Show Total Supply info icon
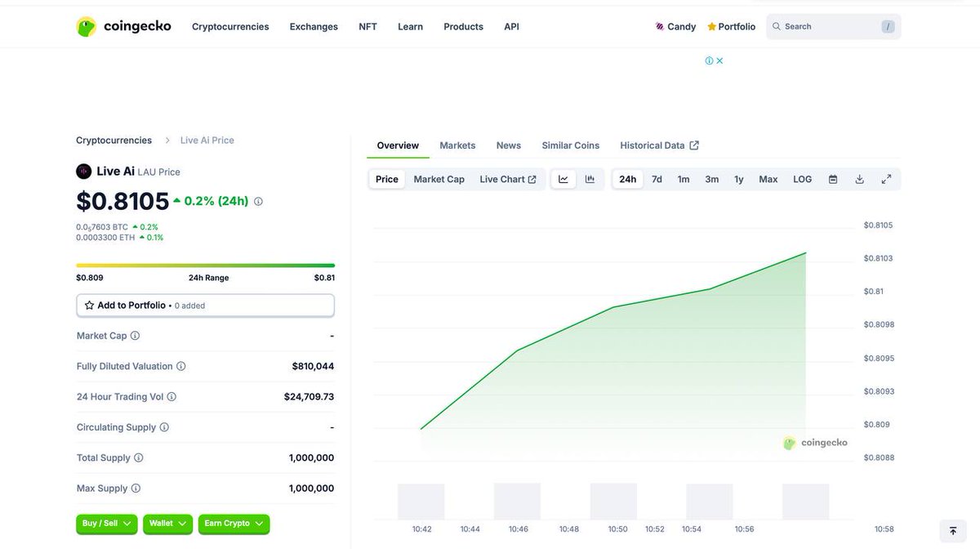 (x=138, y=457)
